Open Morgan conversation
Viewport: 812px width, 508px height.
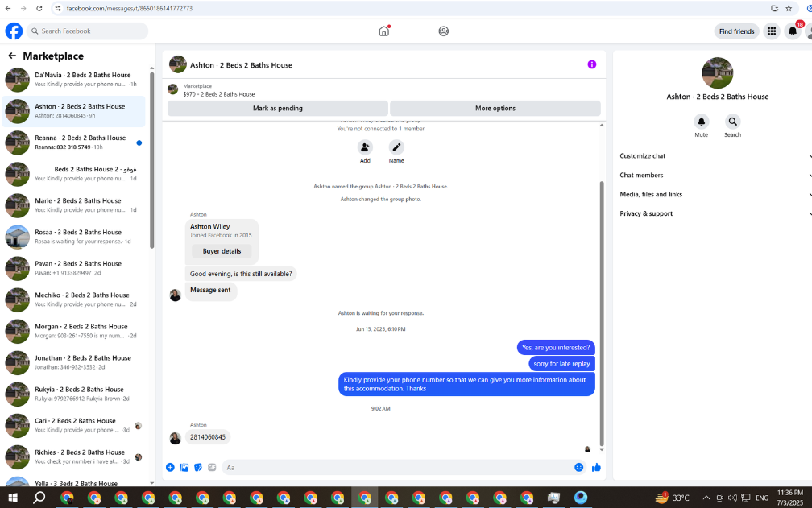coord(73,331)
